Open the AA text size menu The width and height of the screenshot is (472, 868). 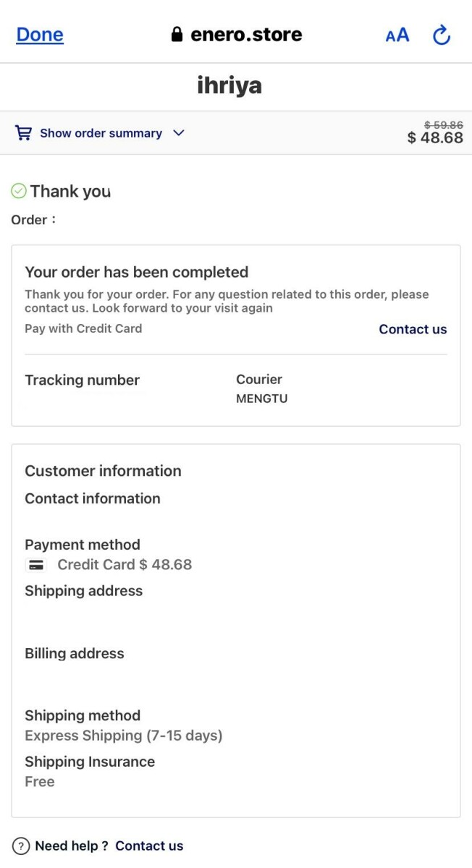click(x=397, y=35)
